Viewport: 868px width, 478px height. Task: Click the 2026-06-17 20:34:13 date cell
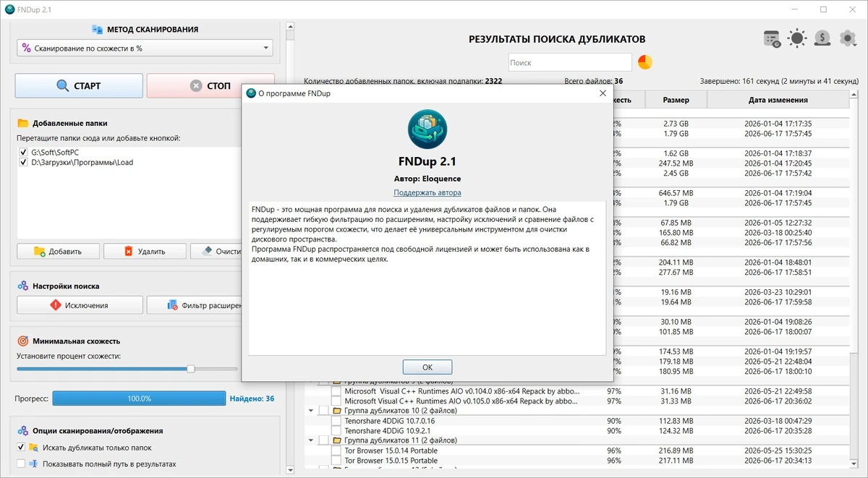click(778, 461)
